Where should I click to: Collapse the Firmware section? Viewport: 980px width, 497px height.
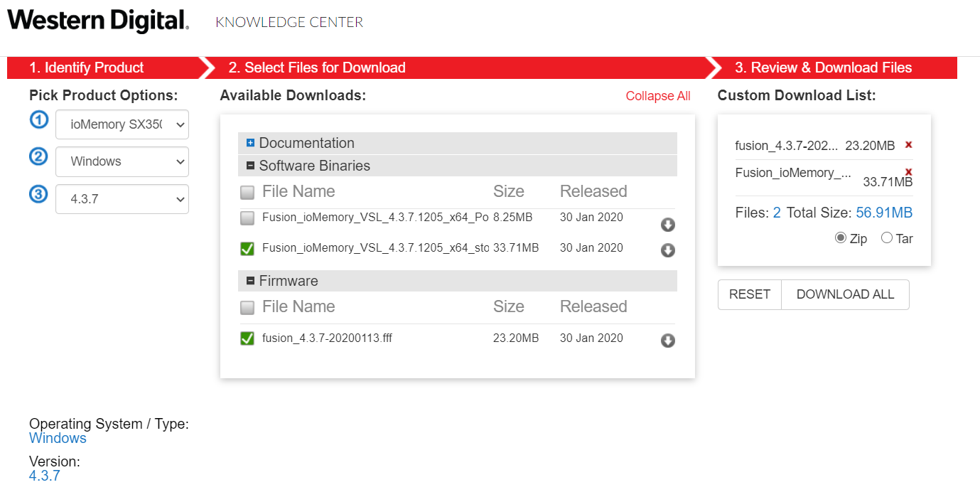pyautogui.click(x=250, y=281)
